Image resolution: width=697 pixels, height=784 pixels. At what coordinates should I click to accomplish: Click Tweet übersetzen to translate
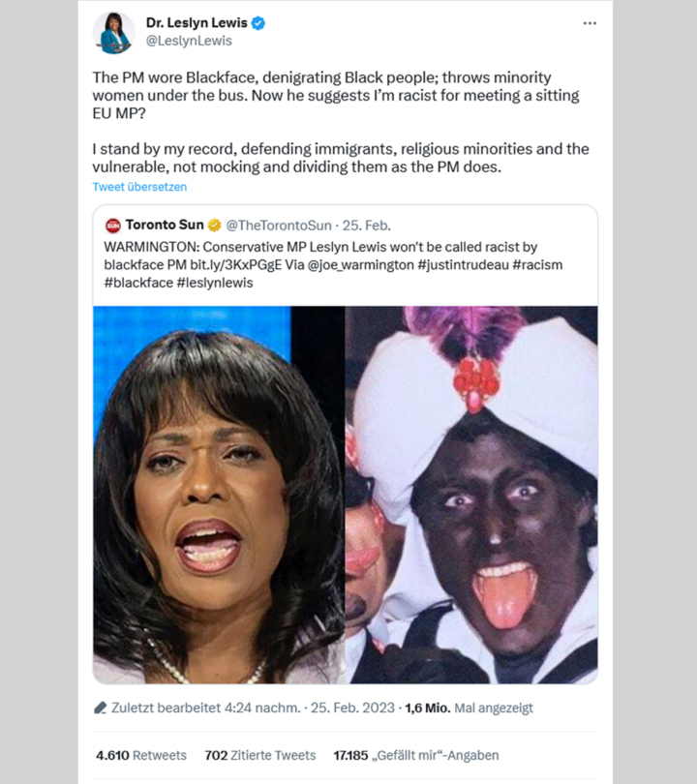[139, 187]
